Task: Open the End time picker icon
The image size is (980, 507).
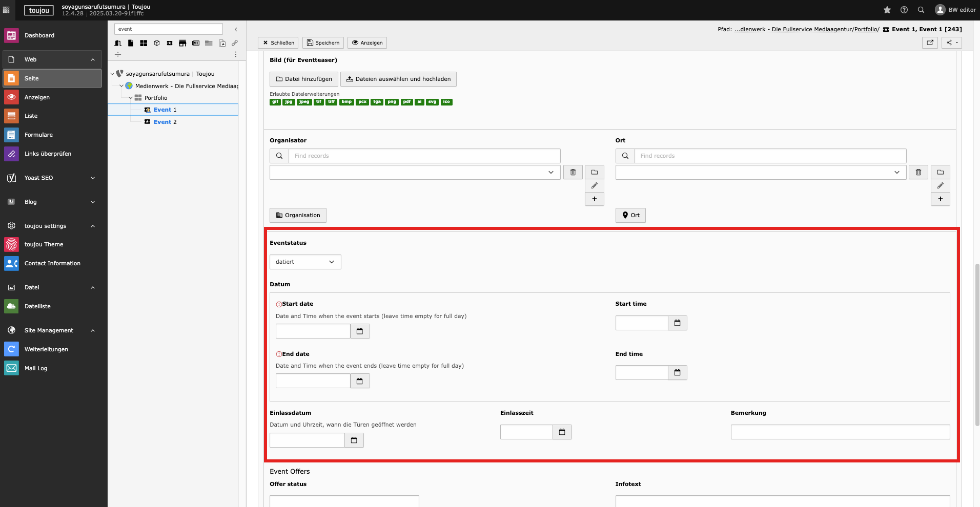Action: tap(677, 373)
